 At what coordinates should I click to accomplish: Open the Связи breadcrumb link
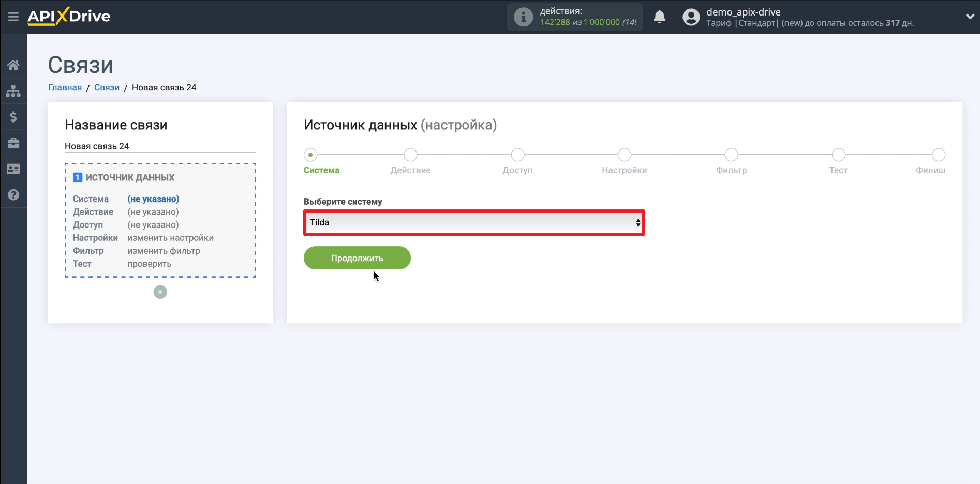pos(107,87)
